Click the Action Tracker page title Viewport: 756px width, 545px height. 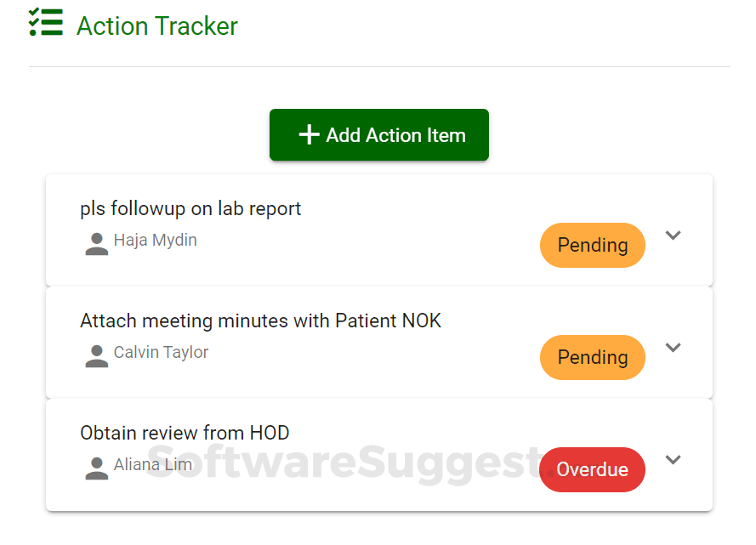pos(157,26)
